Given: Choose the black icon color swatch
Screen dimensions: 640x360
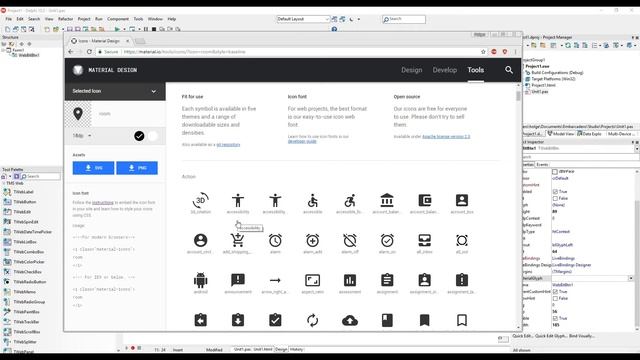Looking at the screenshot, I should point(139,136).
